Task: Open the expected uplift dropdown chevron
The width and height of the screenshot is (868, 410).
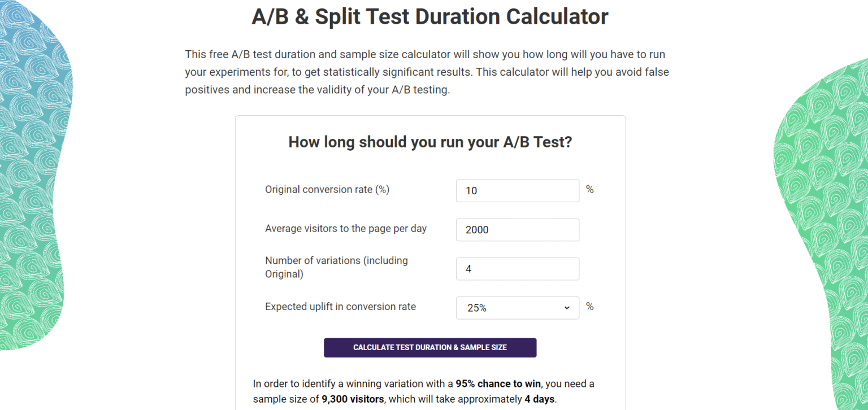Action: pyautogui.click(x=566, y=308)
